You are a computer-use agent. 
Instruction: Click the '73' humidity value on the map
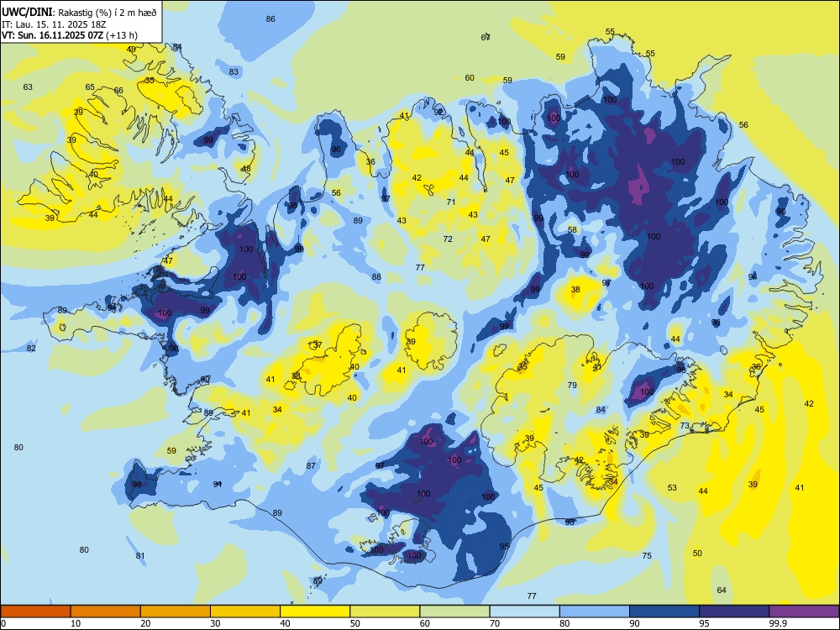[685, 425]
